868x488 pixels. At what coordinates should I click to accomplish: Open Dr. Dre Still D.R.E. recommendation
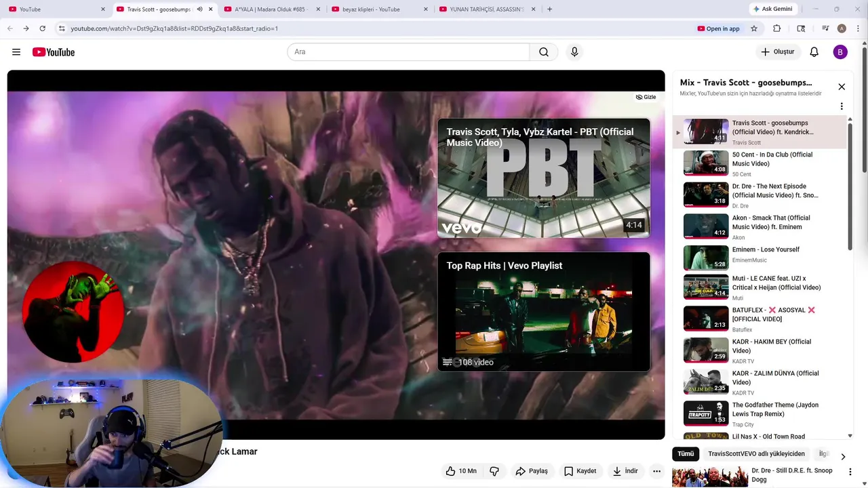753,476
